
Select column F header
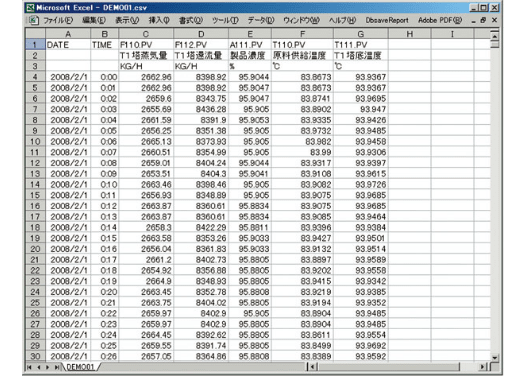[x=302, y=34]
